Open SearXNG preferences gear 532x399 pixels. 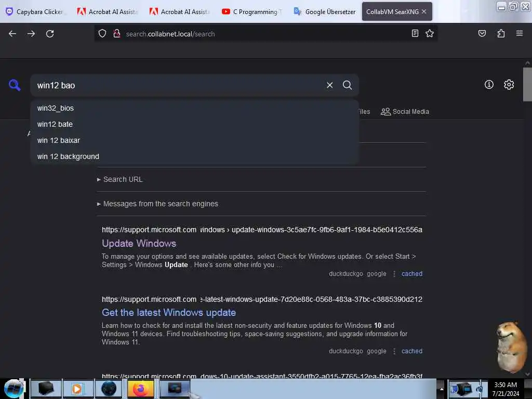pos(509,85)
